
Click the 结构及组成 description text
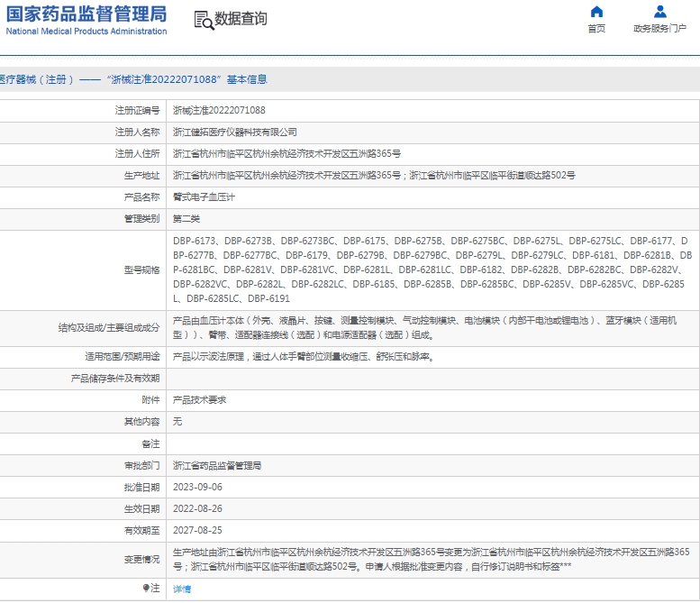[424, 328]
